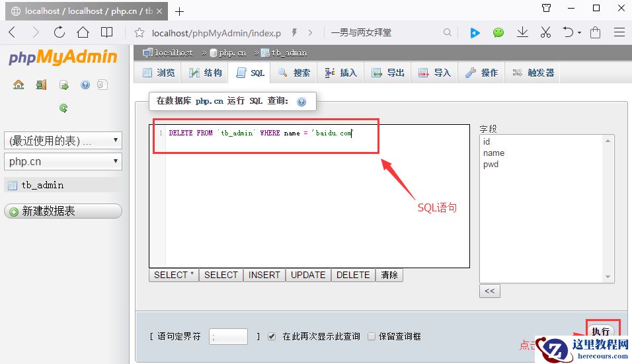Open the Export (导出) tab
The height and width of the screenshot is (364, 632).
click(388, 73)
